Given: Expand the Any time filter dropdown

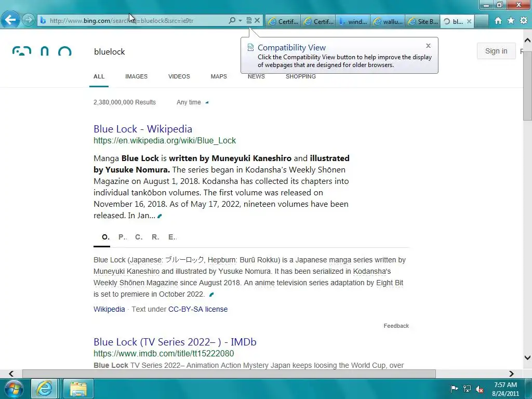Looking at the screenshot, I should tap(192, 102).
